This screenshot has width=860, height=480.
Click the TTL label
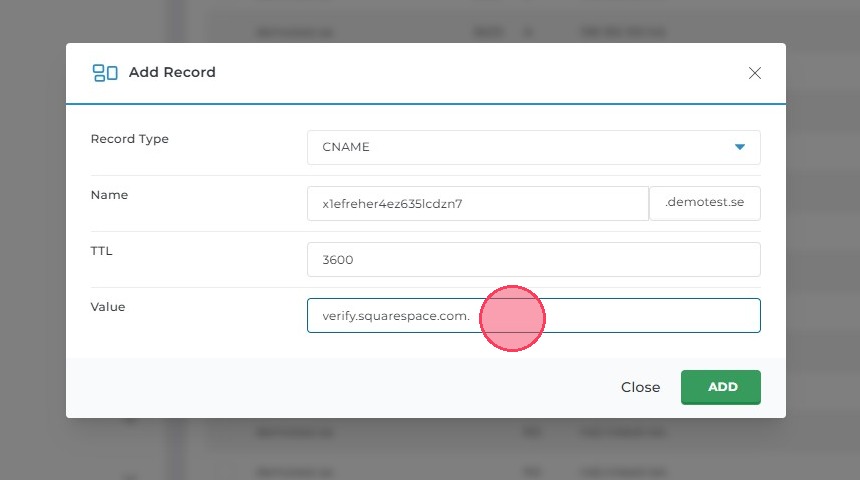101,251
